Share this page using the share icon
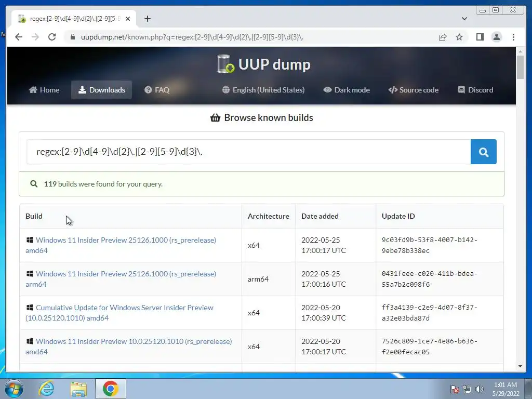The height and width of the screenshot is (399, 532). pyautogui.click(x=443, y=37)
